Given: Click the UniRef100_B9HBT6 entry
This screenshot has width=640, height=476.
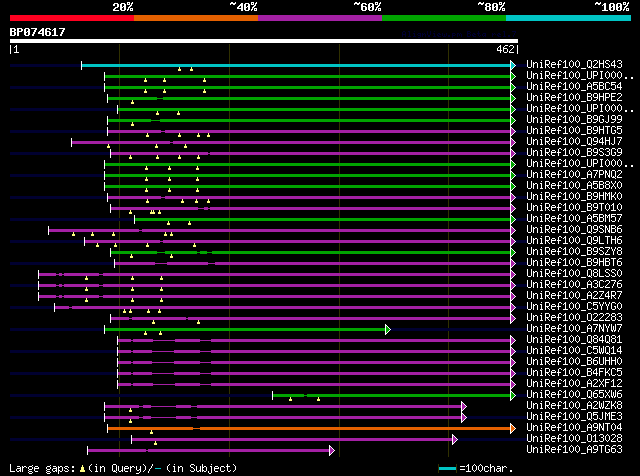Looking at the screenshot, I should (x=574, y=263).
